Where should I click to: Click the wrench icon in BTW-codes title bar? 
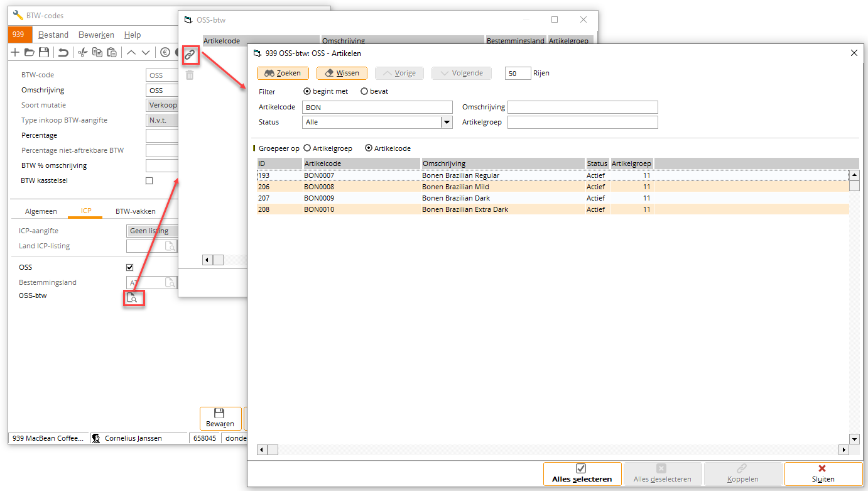coord(18,15)
